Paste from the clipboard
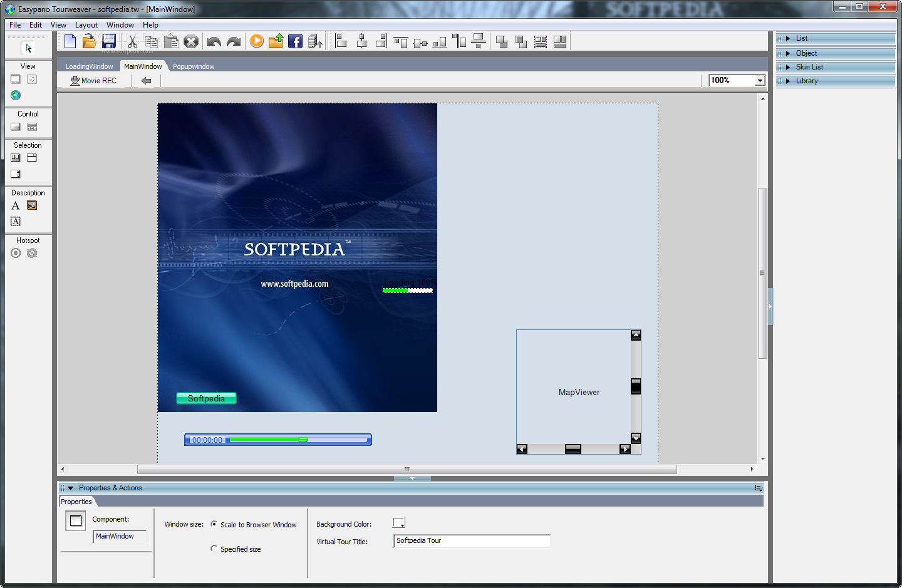 tap(171, 41)
